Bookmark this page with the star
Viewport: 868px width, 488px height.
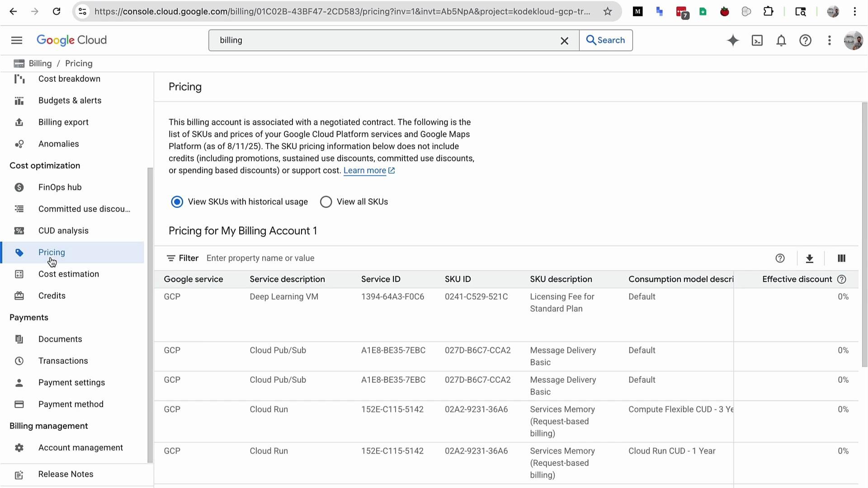pos(608,11)
